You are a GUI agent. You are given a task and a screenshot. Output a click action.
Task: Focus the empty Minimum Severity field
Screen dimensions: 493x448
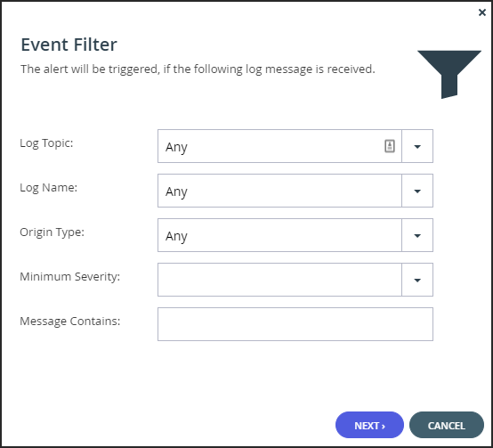pos(279,280)
